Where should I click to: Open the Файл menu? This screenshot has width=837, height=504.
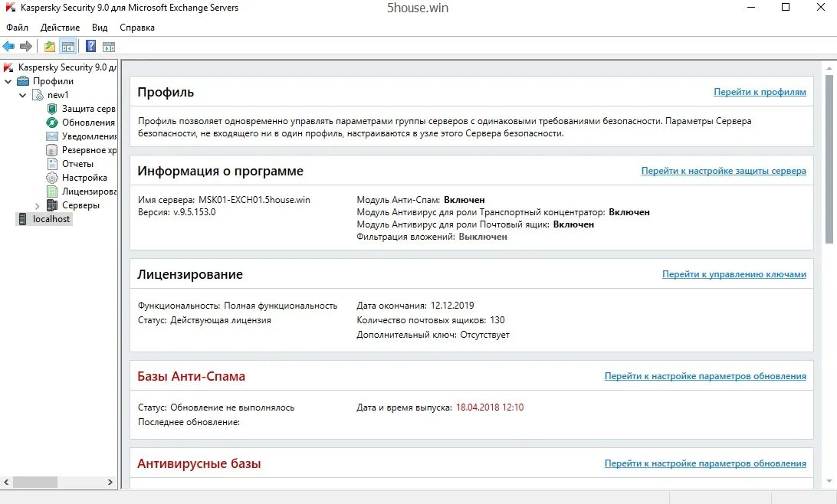pos(17,28)
